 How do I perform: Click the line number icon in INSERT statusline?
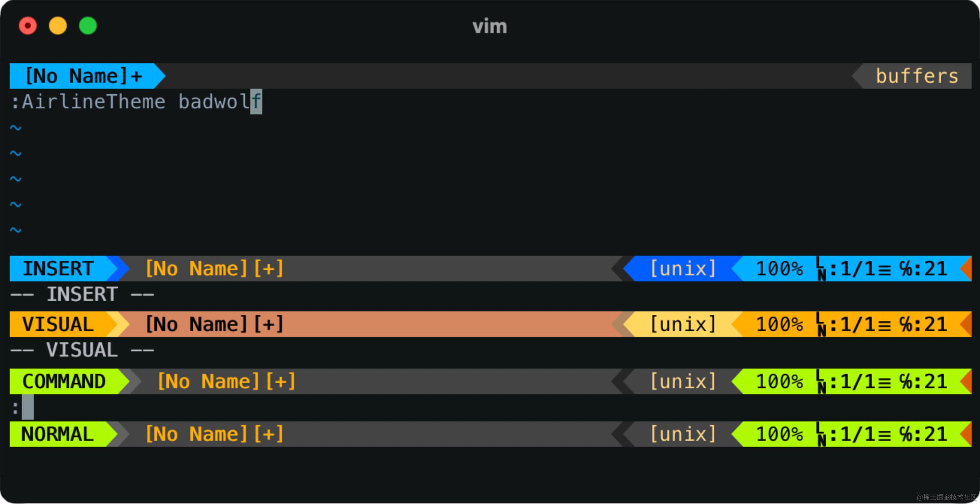pyautogui.click(x=821, y=269)
